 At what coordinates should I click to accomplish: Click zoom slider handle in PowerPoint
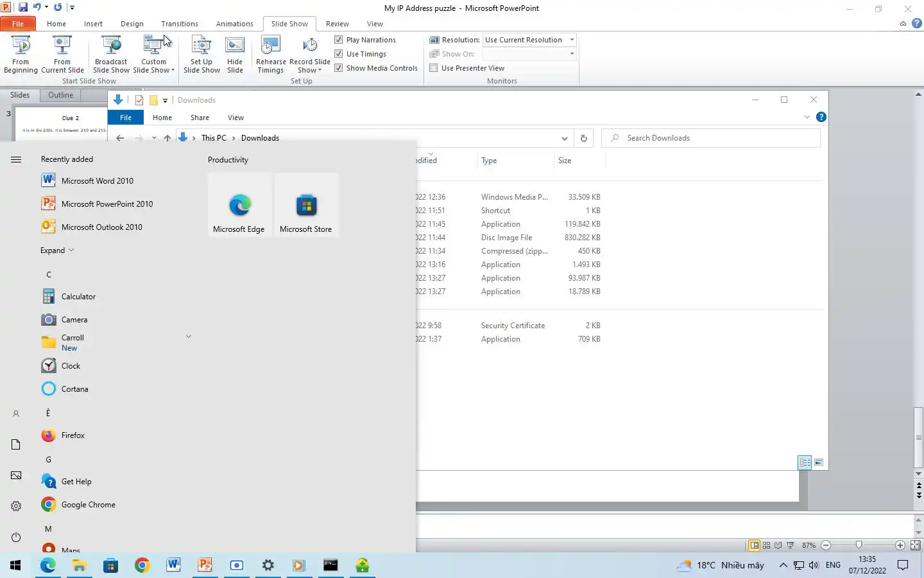pyautogui.click(x=859, y=545)
